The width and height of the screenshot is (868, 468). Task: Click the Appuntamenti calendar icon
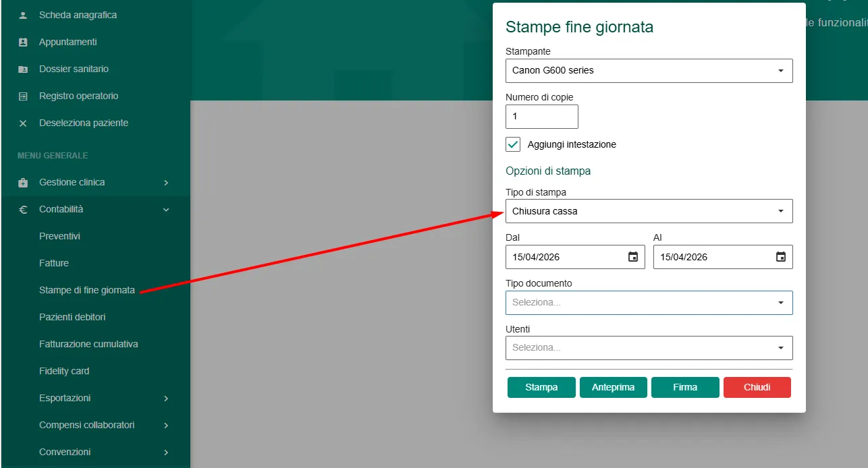coord(24,42)
